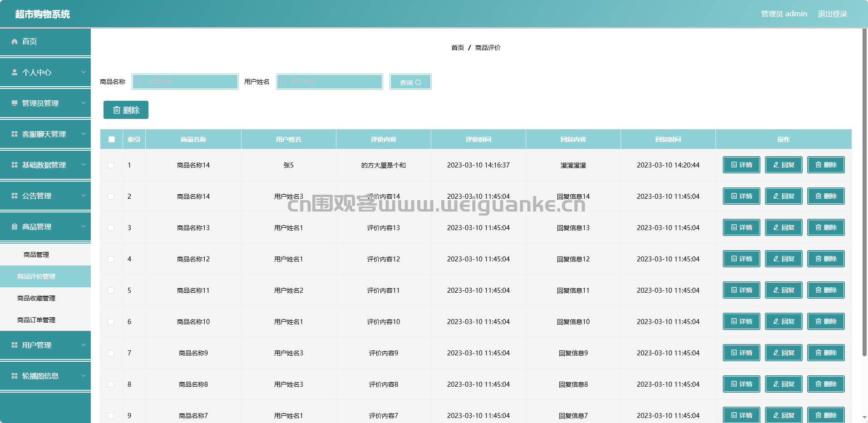
Task: Click the search icon inside 用户姓名 input
Action: tap(283, 82)
